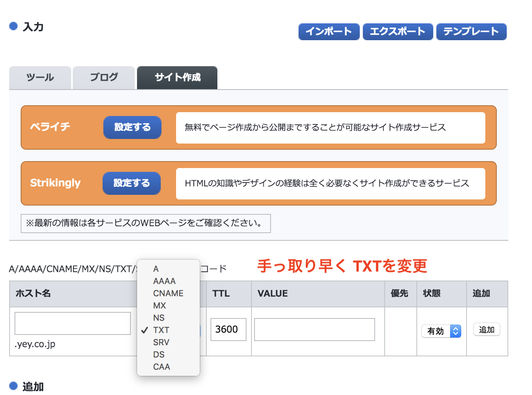Click the インポート button
This screenshot has height=395, width=532.
[x=329, y=31]
